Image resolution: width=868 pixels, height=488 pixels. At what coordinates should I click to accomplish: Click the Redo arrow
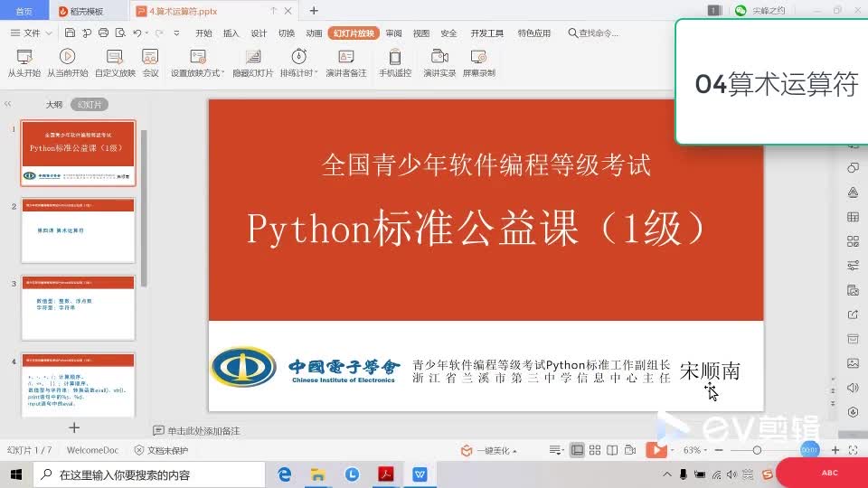point(159,33)
